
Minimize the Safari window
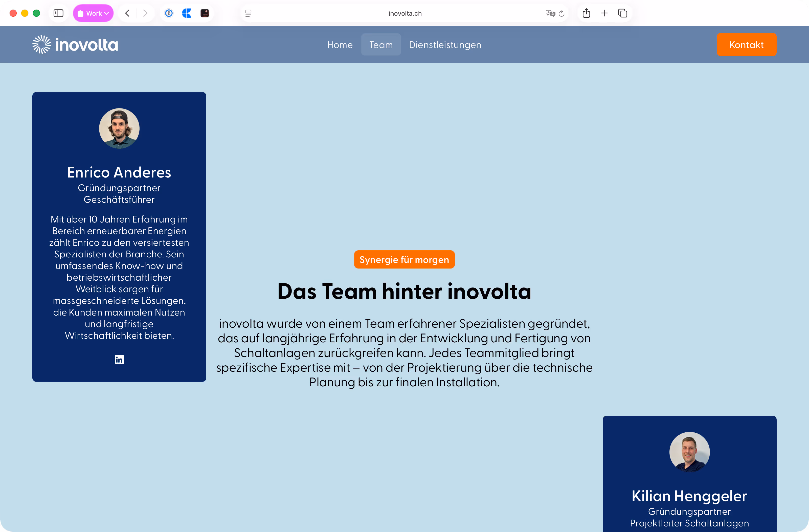click(x=25, y=13)
